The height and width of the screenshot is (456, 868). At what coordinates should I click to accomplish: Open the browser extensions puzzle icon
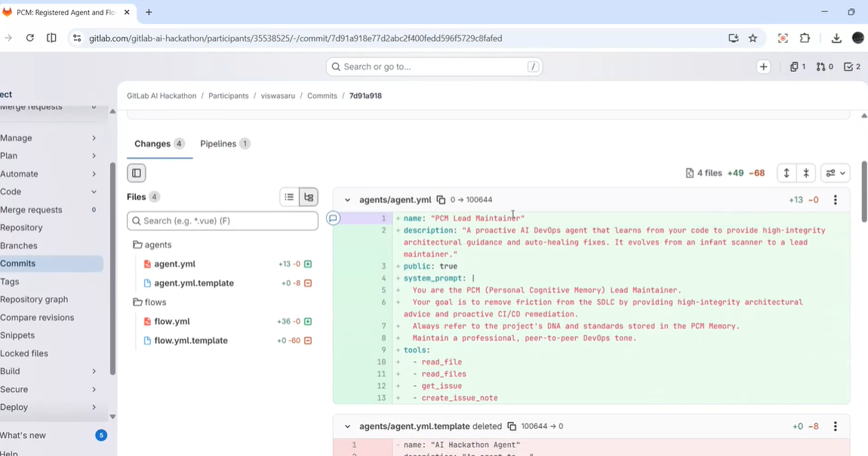805,39
